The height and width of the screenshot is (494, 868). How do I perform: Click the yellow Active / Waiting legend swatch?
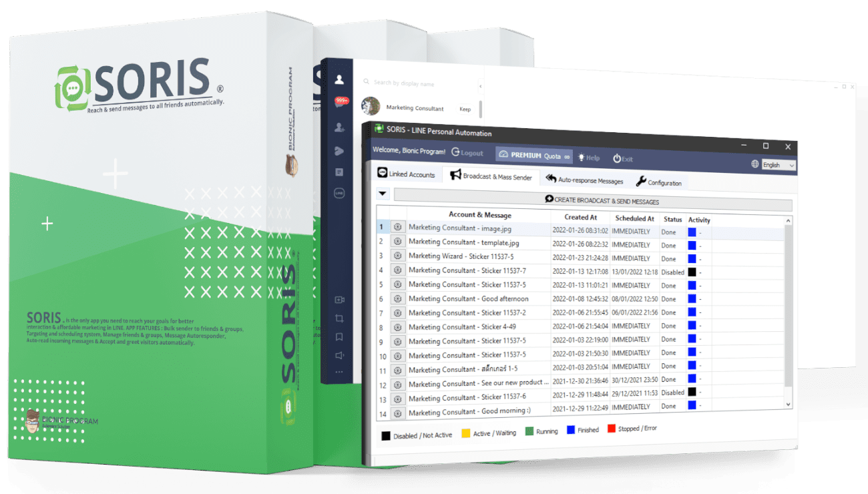tap(466, 433)
